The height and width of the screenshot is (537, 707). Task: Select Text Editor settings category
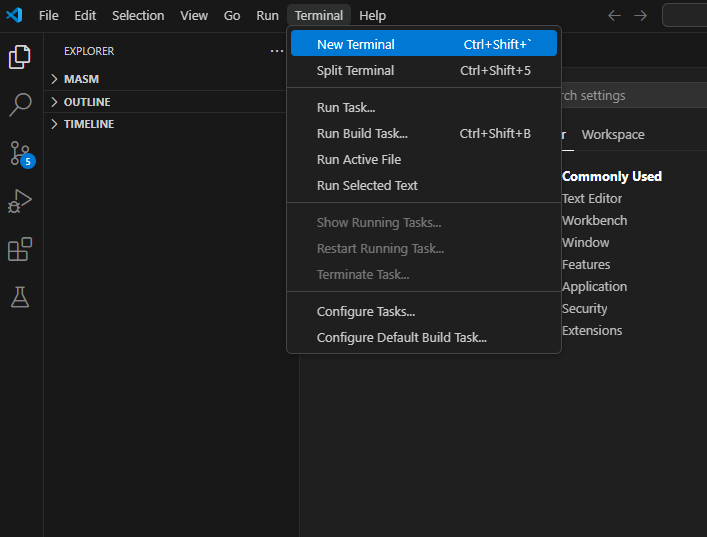[x=592, y=198]
